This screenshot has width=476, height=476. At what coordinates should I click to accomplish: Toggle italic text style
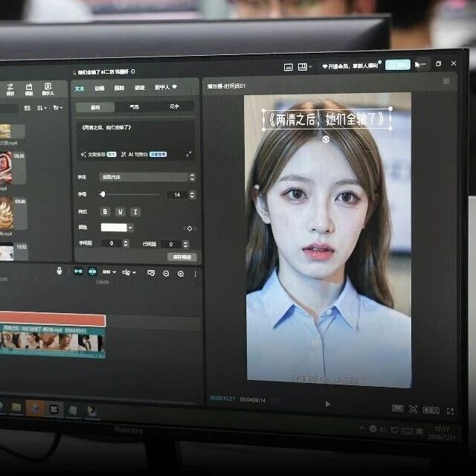point(135,211)
